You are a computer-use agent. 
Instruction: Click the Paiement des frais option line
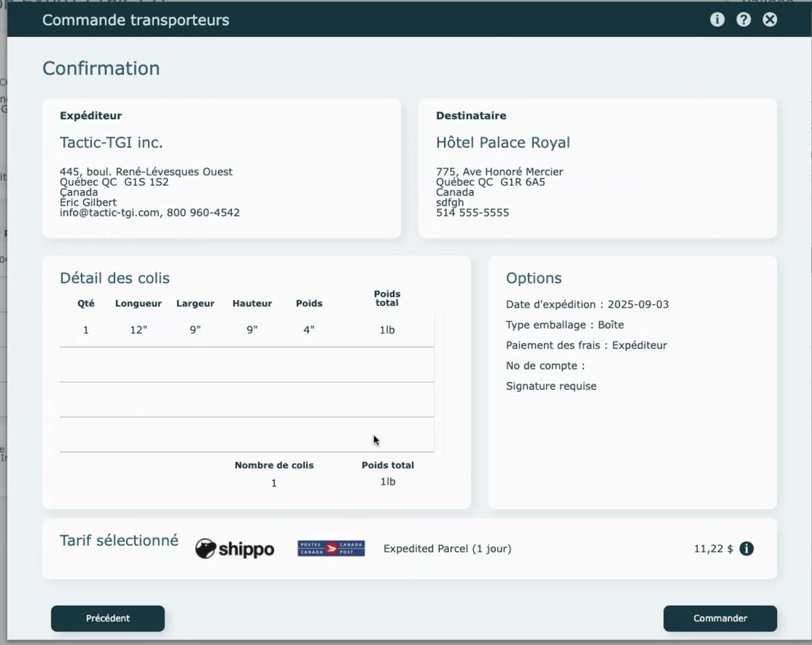pos(586,345)
